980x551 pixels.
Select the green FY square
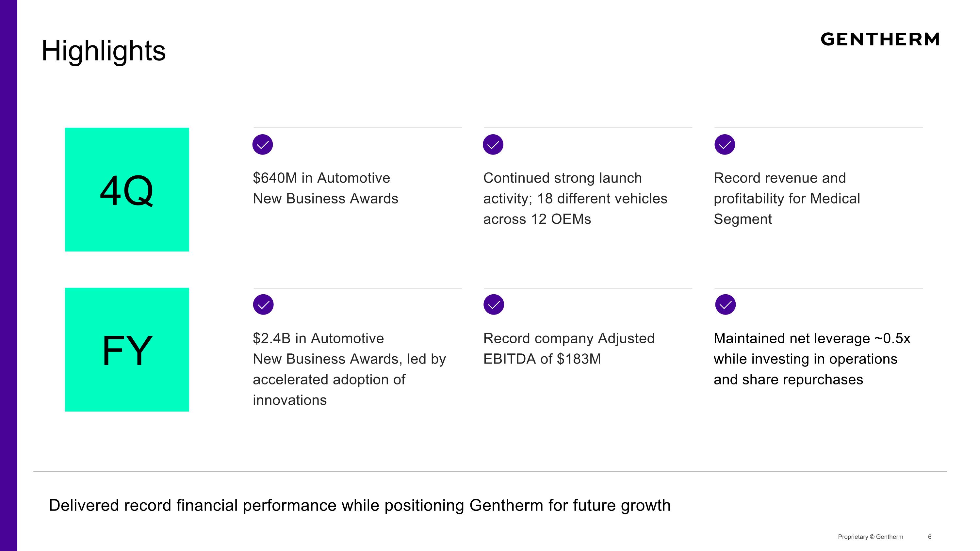pyautogui.click(x=127, y=349)
